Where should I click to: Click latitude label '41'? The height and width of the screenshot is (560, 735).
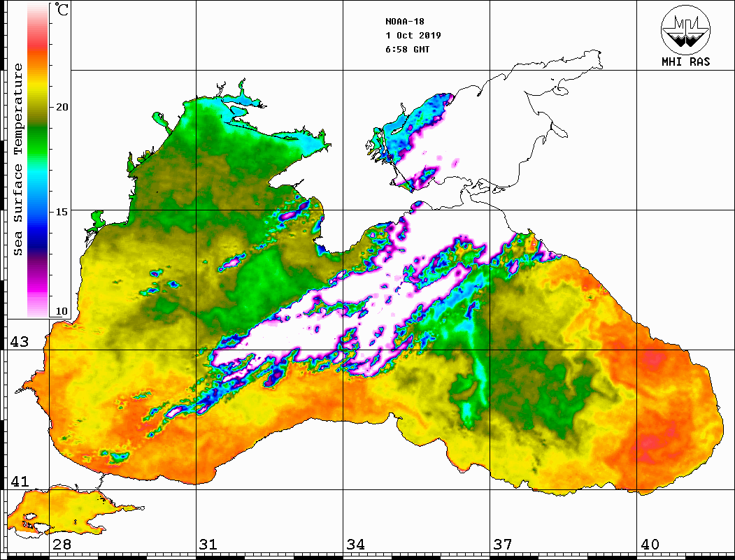coord(19,481)
